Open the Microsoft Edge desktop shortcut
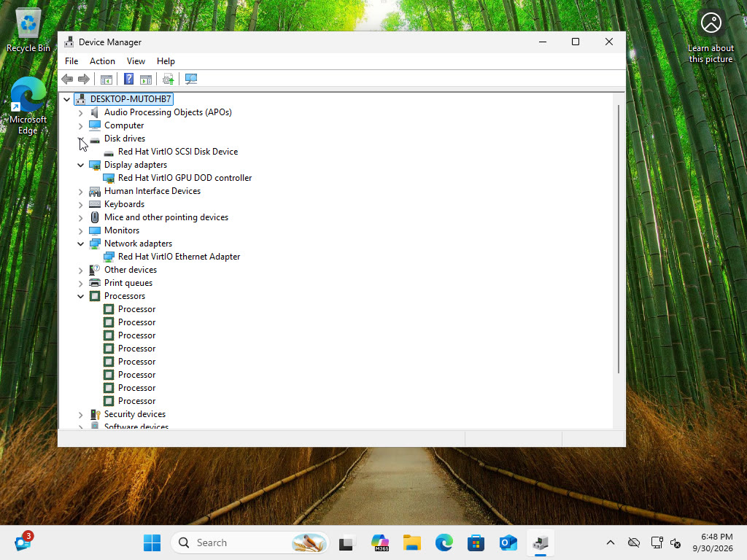 point(28,106)
